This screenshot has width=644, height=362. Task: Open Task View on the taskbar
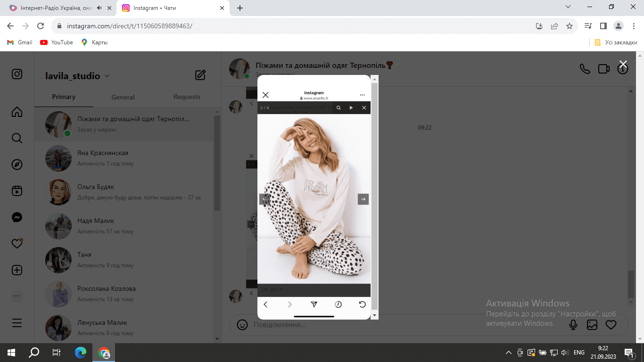(x=57, y=352)
